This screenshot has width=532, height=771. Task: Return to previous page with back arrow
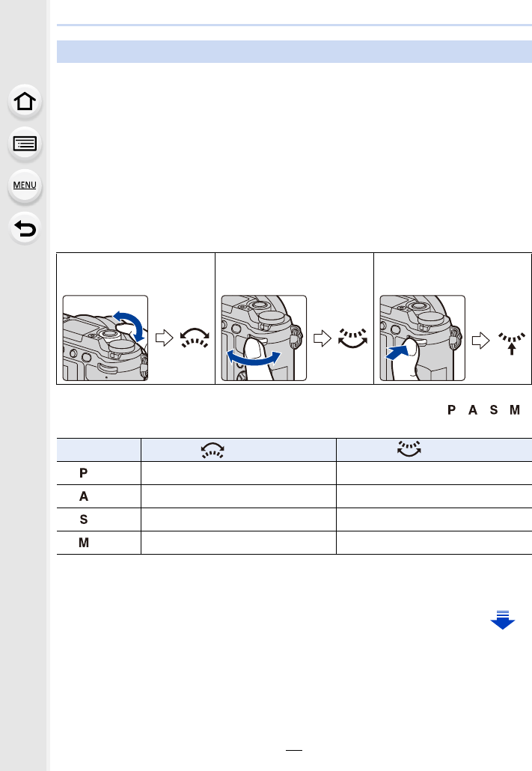(25, 228)
